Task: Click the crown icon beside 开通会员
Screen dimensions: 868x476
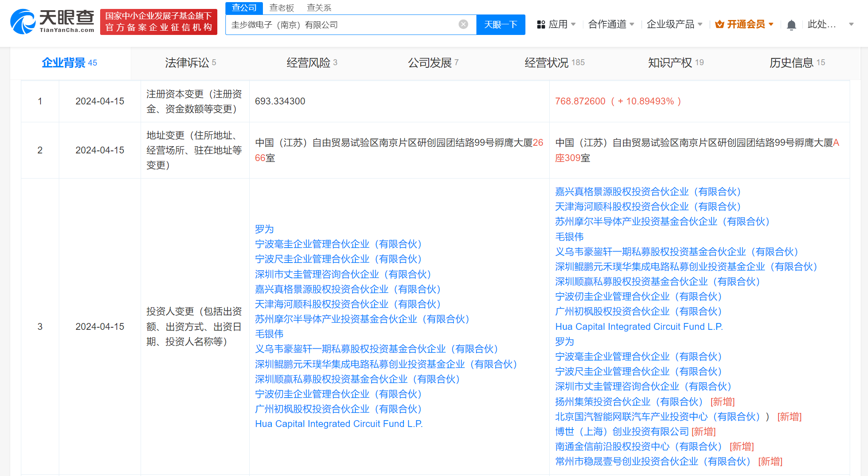Action: coord(720,24)
